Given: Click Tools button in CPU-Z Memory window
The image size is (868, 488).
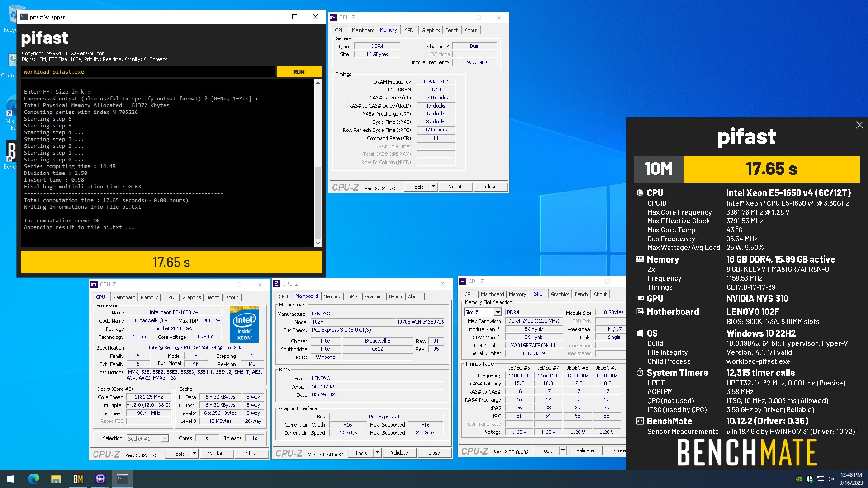Looking at the screenshot, I should pos(417,187).
